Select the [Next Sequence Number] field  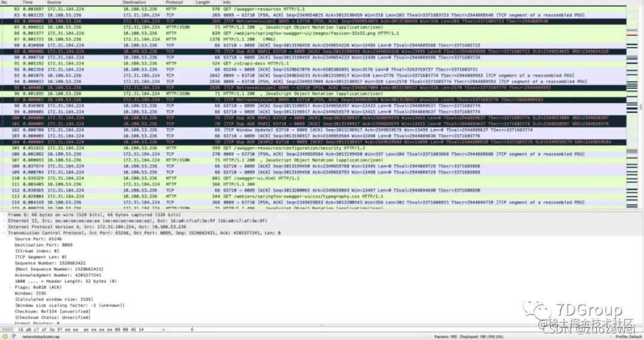tap(59, 270)
